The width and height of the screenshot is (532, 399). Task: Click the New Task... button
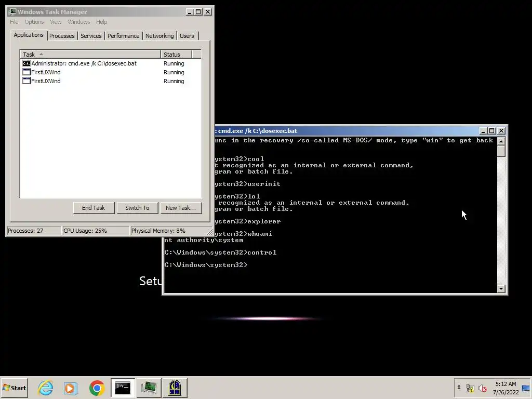(x=180, y=208)
